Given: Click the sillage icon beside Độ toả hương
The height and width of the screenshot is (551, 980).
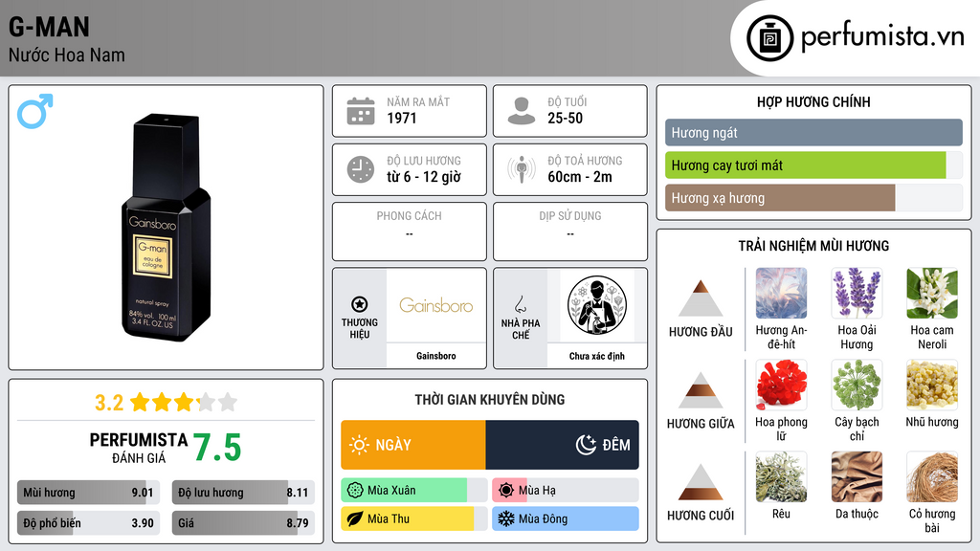Looking at the screenshot, I should tap(522, 169).
